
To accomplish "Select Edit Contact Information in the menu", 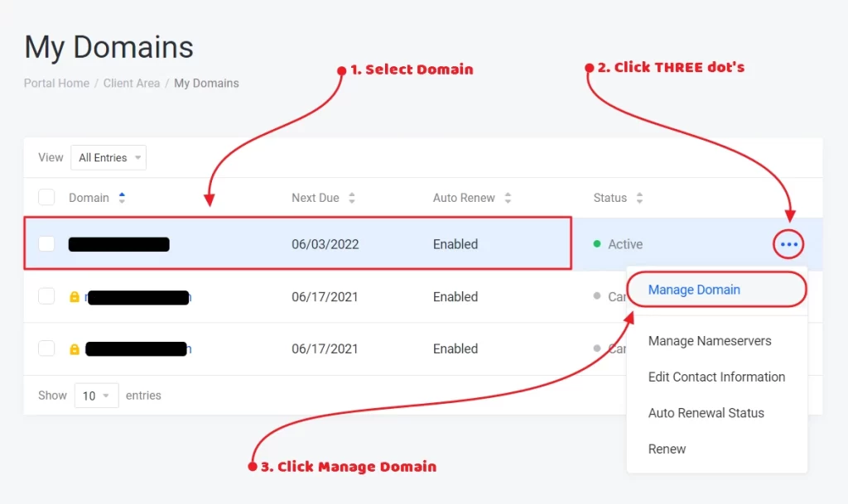I will (716, 377).
